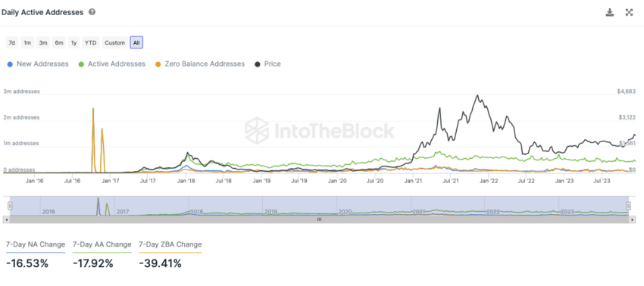This screenshot has width=644, height=286.
Task: Click the right handle of range navigator
Action: (x=628, y=206)
